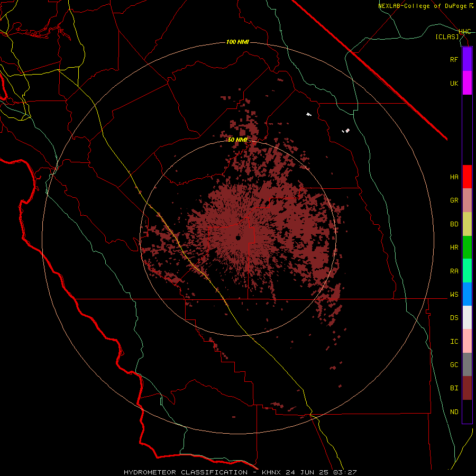The width and height of the screenshot is (476, 476).
Task: Click the DS white legend swatch
Action: click(x=467, y=317)
